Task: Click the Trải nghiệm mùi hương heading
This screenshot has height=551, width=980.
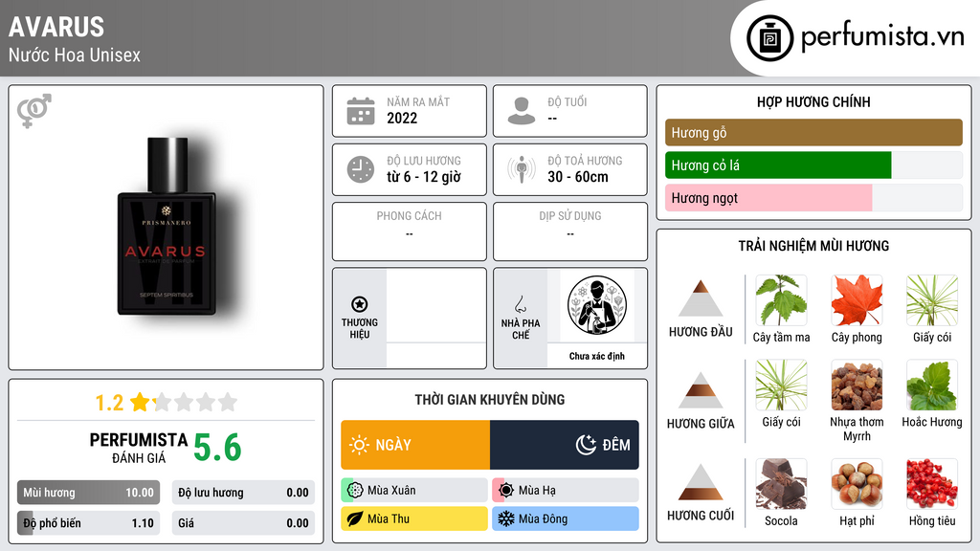Action: point(813,246)
